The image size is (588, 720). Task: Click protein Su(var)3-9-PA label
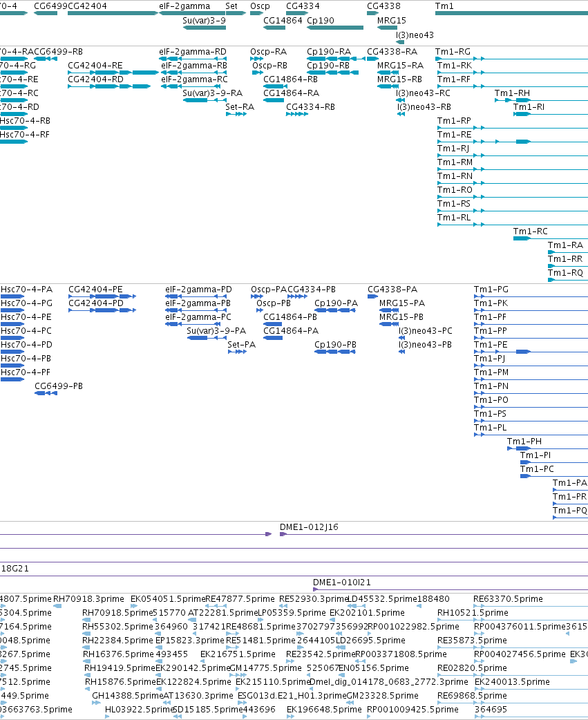click(216, 331)
